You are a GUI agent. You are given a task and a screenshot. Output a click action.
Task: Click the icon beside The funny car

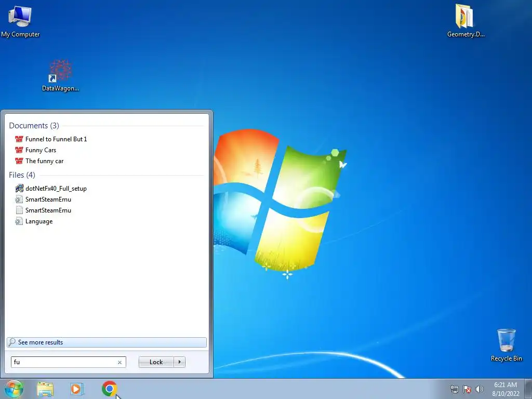19,161
